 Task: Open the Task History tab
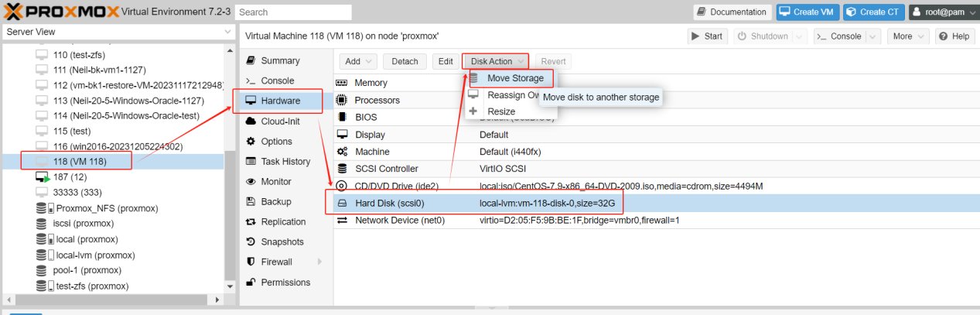point(286,162)
